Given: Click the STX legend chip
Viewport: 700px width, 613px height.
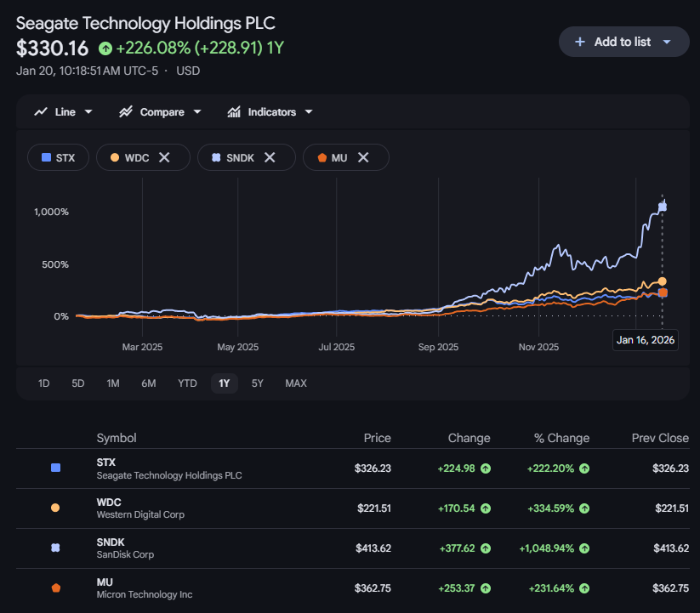Looking at the screenshot, I should tap(58, 157).
